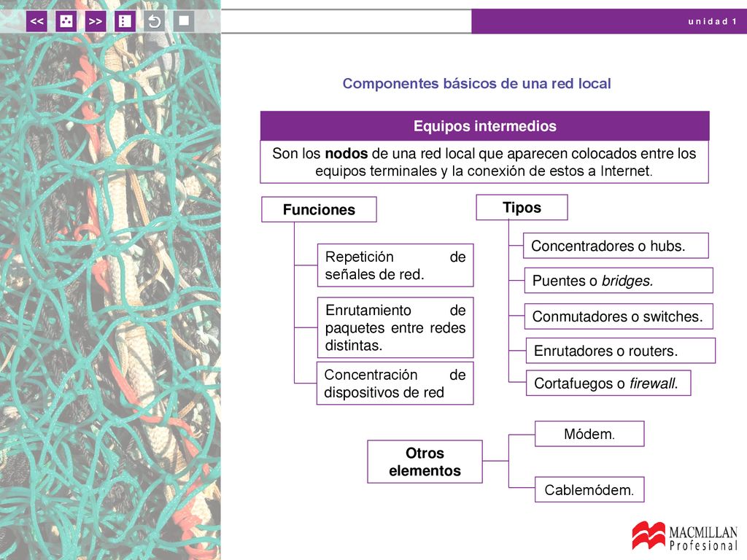The height and width of the screenshot is (560, 747).
Task: Click the 'Componentes básicos de una red local' title
Action: click(x=476, y=83)
